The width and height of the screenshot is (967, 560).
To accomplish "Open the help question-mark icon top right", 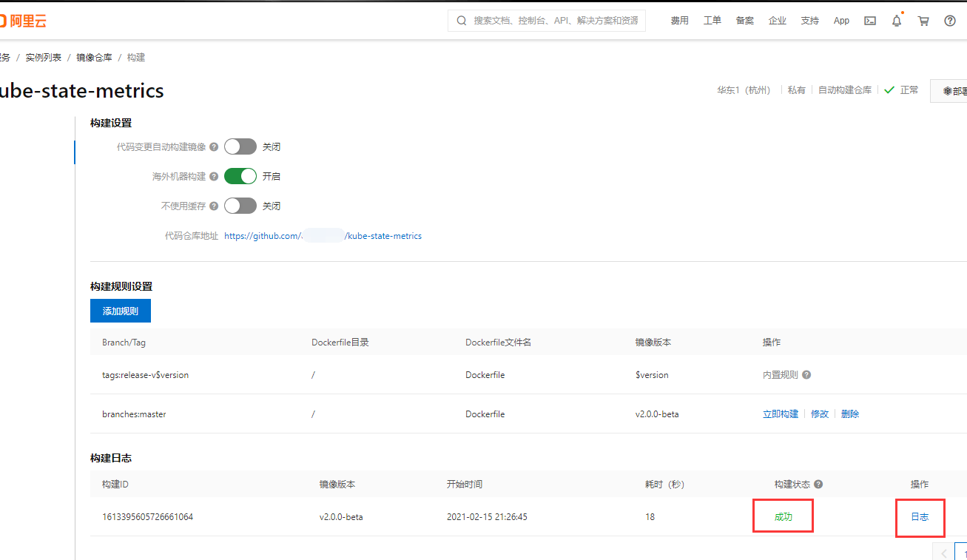I will [949, 21].
